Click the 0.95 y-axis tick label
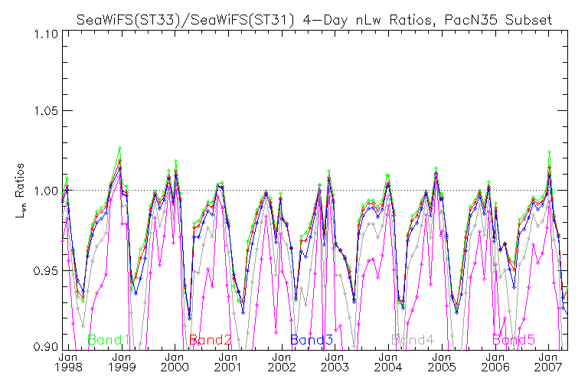The image size is (588, 392). 46,270
